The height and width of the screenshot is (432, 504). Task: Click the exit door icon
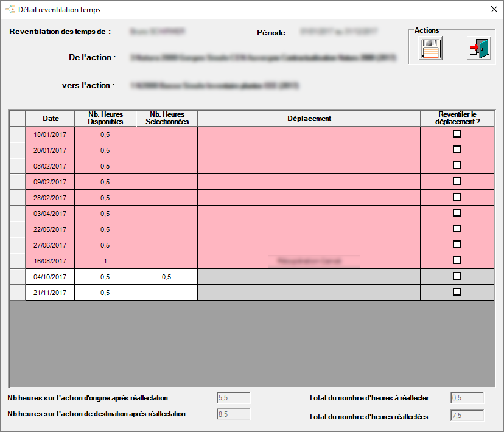click(478, 49)
